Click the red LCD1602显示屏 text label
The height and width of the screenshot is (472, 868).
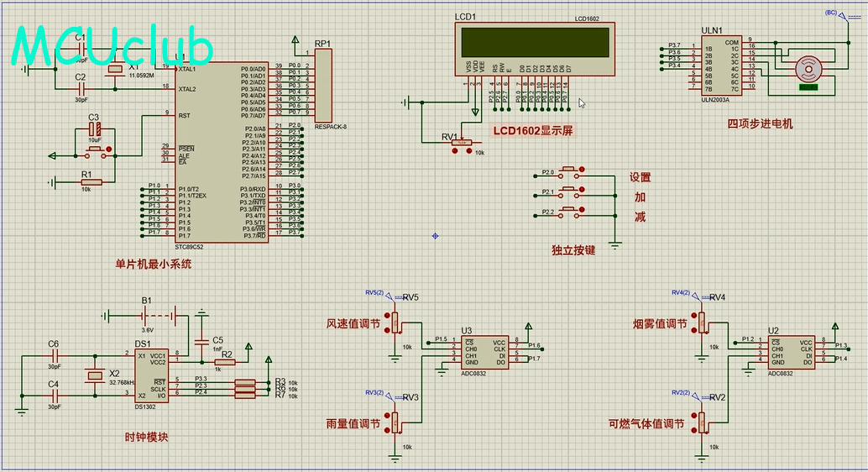tap(532, 130)
